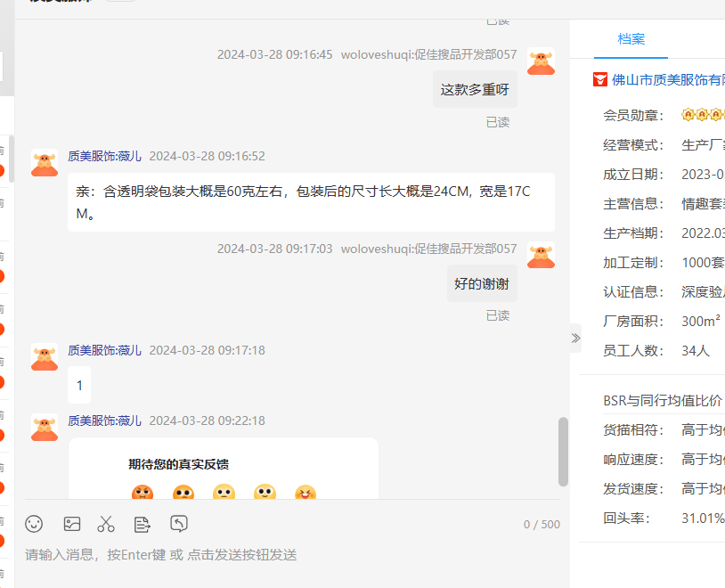
Task: Click avatar next to 这款多重呀 message
Action: 541,61
